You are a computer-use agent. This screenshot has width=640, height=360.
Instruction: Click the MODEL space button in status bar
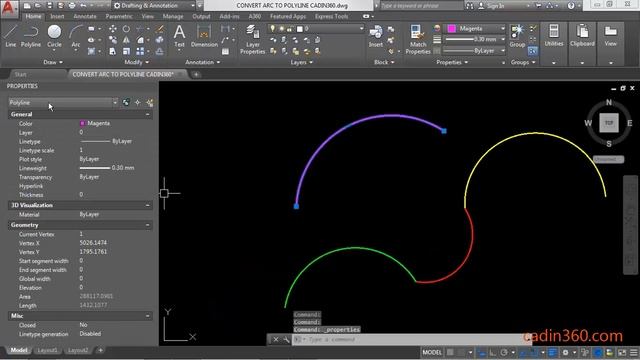click(432, 352)
